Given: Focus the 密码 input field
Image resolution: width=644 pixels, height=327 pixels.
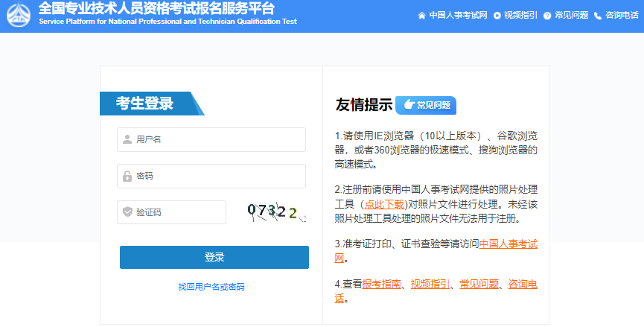Looking at the screenshot, I should pyautogui.click(x=216, y=176).
